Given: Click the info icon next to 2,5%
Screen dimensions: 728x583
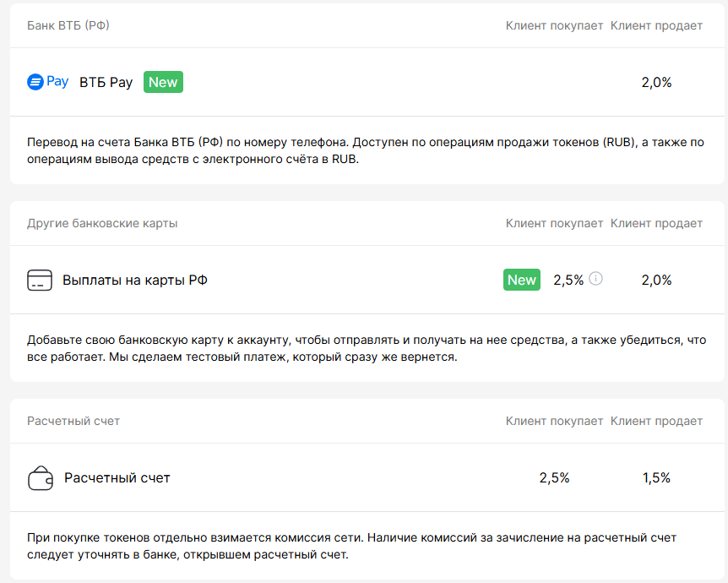Looking at the screenshot, I should (x=596, y=279).
